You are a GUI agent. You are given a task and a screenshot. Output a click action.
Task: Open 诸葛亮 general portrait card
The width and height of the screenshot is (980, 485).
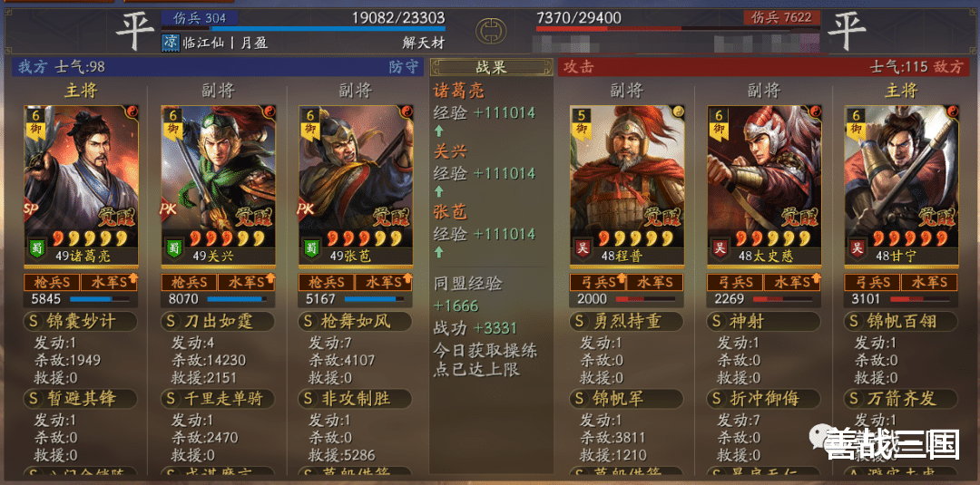[82, 185]
